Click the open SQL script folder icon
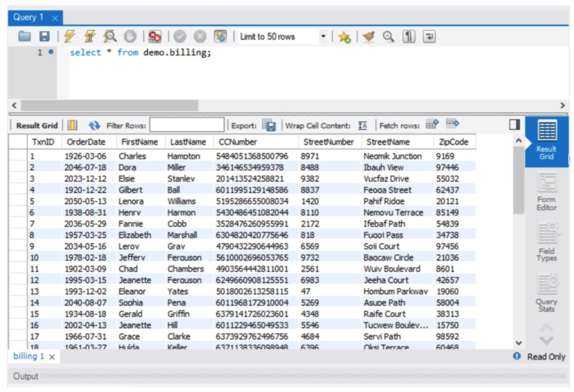 pos(24,37)
